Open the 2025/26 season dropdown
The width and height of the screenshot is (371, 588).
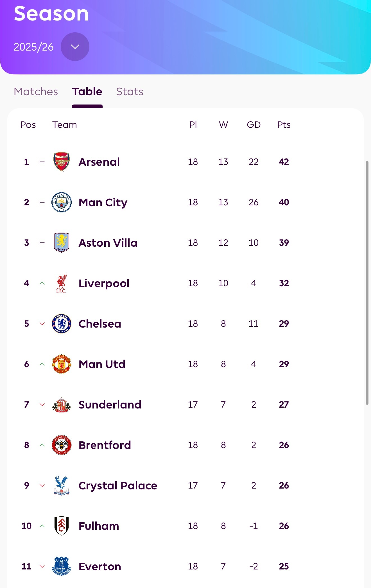75,47
